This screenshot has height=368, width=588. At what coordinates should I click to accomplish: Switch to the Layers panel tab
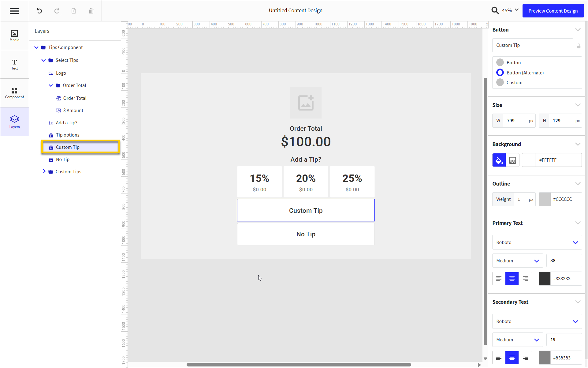[14, 122]
